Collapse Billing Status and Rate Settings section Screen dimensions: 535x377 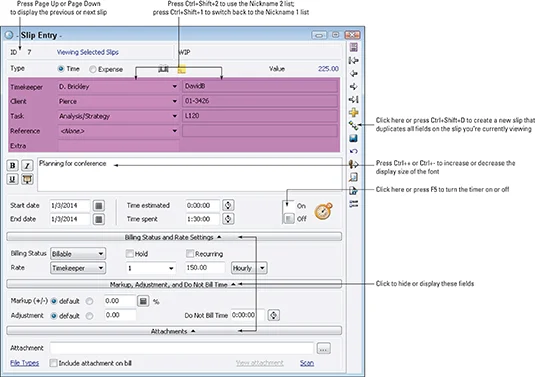tap(174, 237)
